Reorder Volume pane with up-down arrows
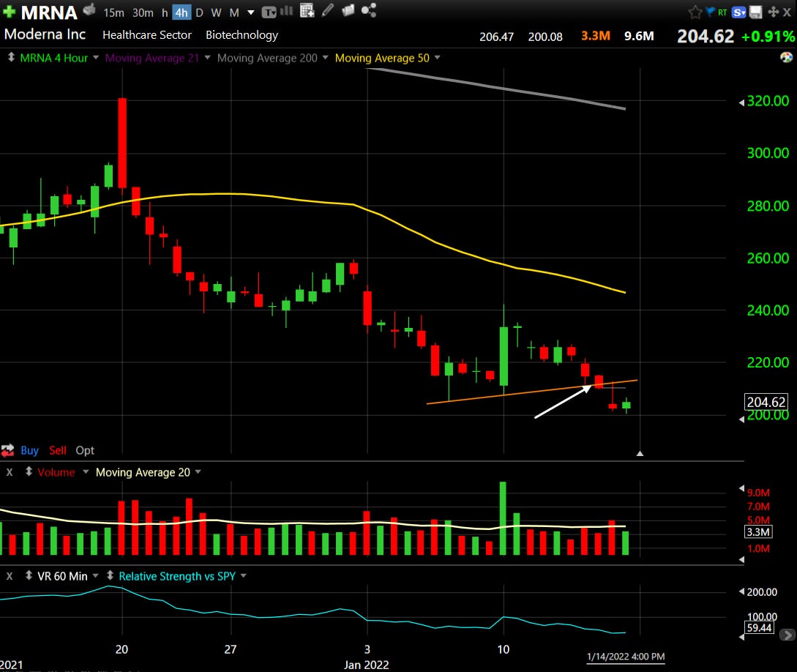The width and height of the screenshot is (797, 672). point(29,471)
